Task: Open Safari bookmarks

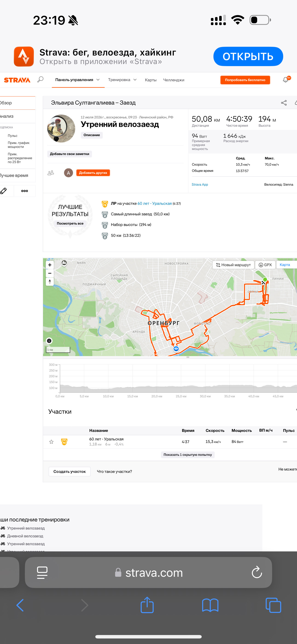Action: click(210, 605)
